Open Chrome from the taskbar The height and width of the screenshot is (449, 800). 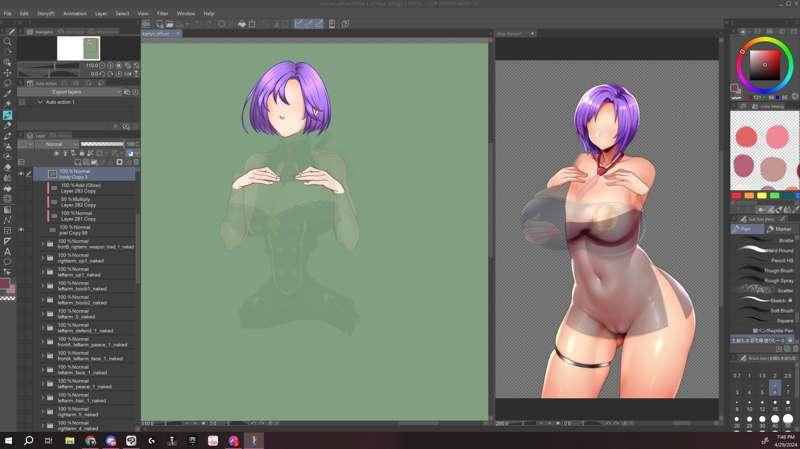pyautogui.click(x=90, y=440)
